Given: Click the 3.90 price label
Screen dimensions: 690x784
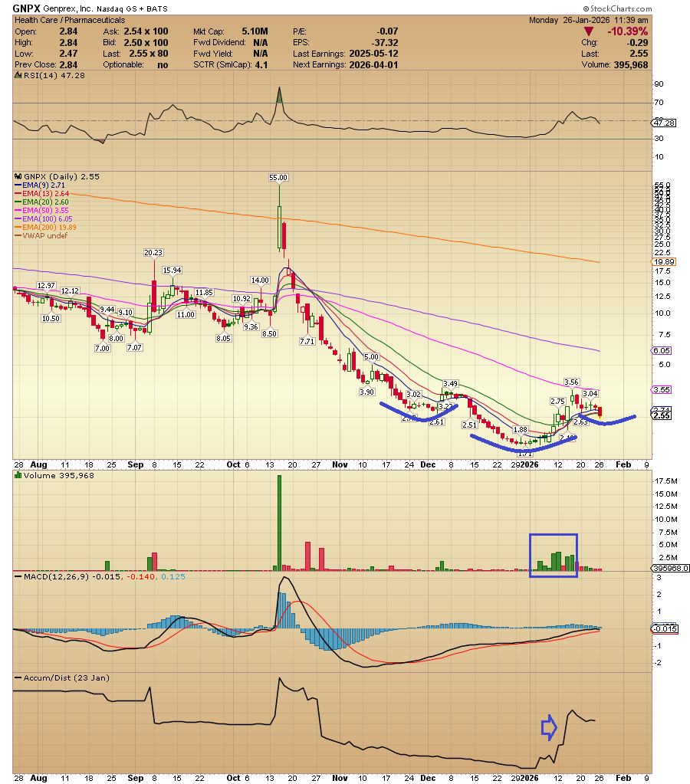Looking at the screenshot, I should [x=367, y=392].
